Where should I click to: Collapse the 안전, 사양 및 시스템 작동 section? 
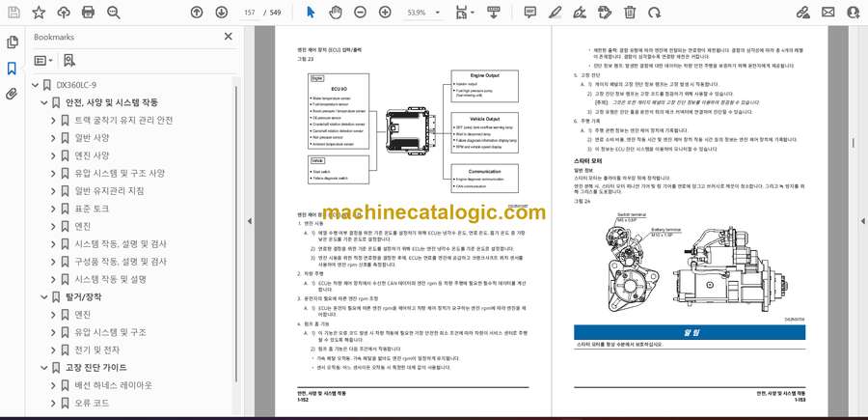[44, 102]
